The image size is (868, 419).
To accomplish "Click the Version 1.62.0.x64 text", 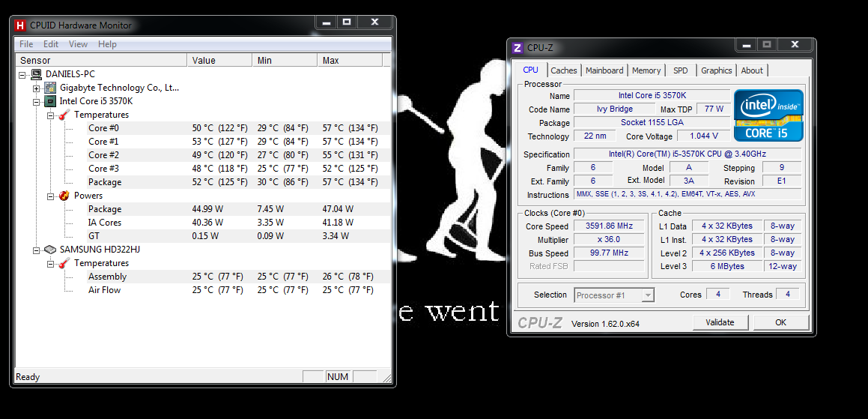I will pos(605,324).
